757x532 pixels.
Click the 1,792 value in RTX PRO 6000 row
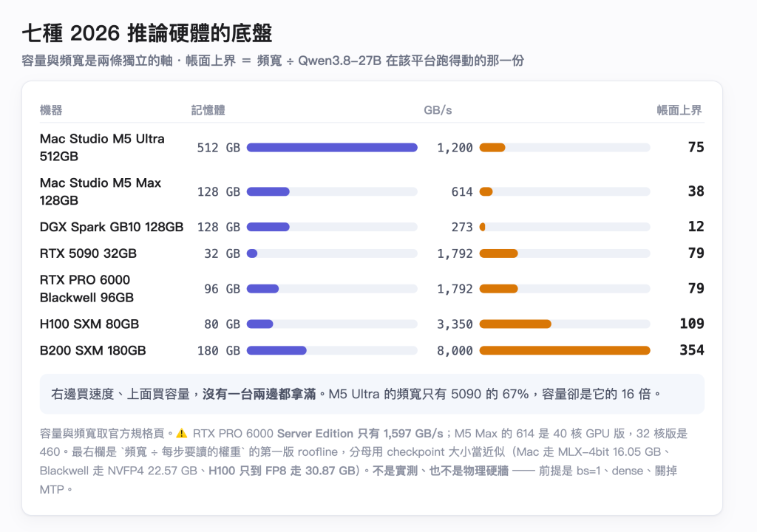click(455, 289)
